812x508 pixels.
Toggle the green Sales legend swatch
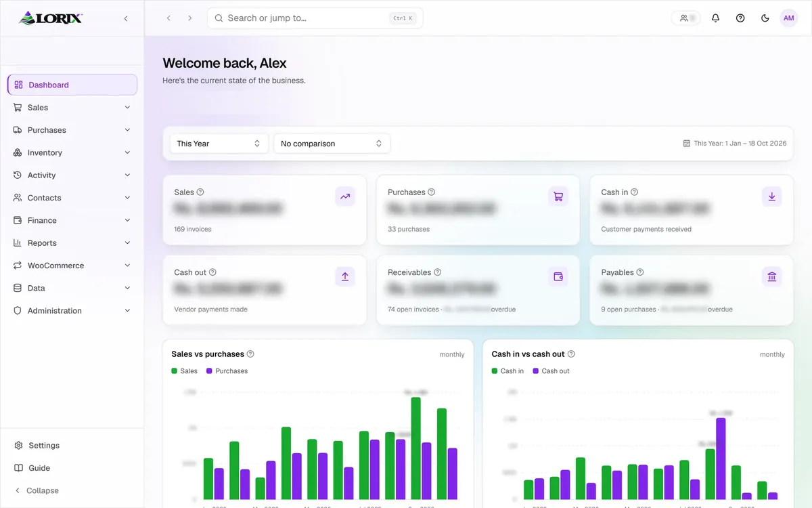(x=175, y=371)
